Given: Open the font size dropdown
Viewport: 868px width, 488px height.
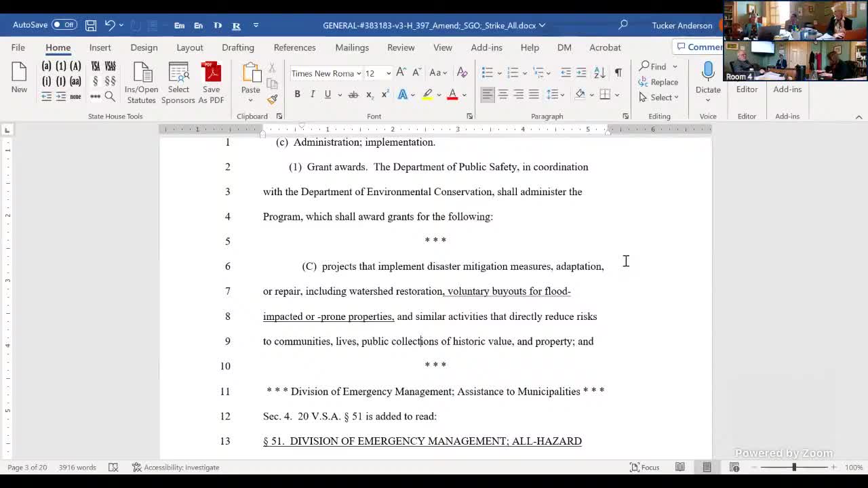Looking at the screenshot, I should (x=389, y=73).
